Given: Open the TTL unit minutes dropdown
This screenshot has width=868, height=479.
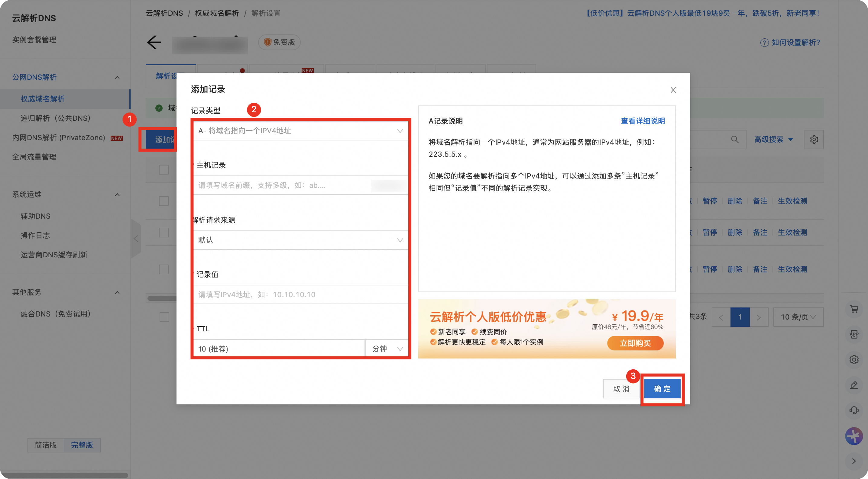Looking at the screenshot, I should point(387,349).
